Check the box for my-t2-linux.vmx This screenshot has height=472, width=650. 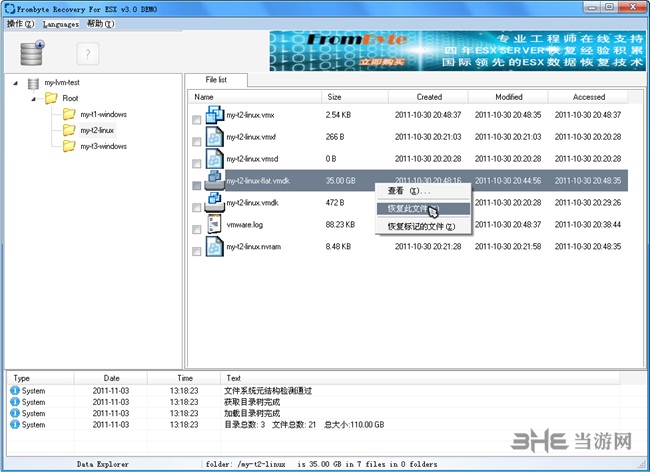click(196, 120)
